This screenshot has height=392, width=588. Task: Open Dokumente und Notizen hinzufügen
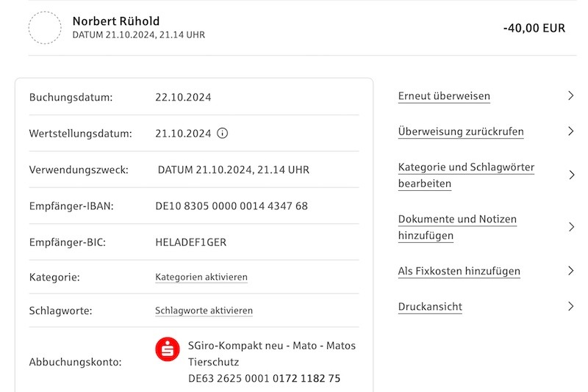coord(457,228)
